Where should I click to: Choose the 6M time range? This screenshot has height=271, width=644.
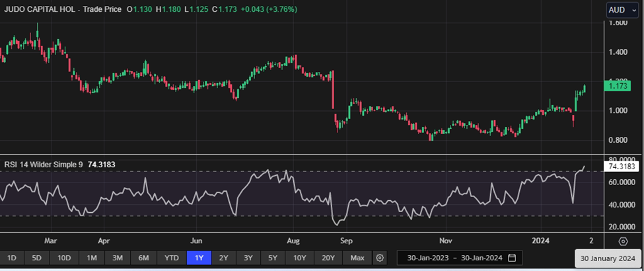click(143, 258)
